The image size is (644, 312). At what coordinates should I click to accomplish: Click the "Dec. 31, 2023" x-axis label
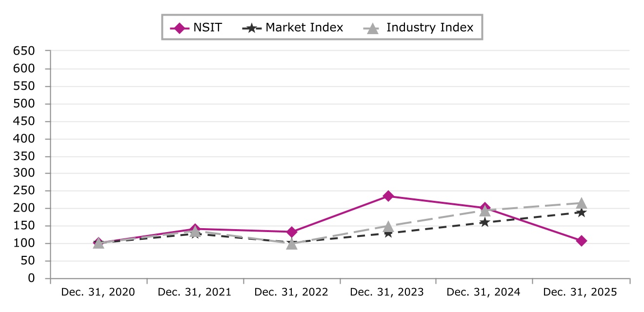(x=387, y=292)
